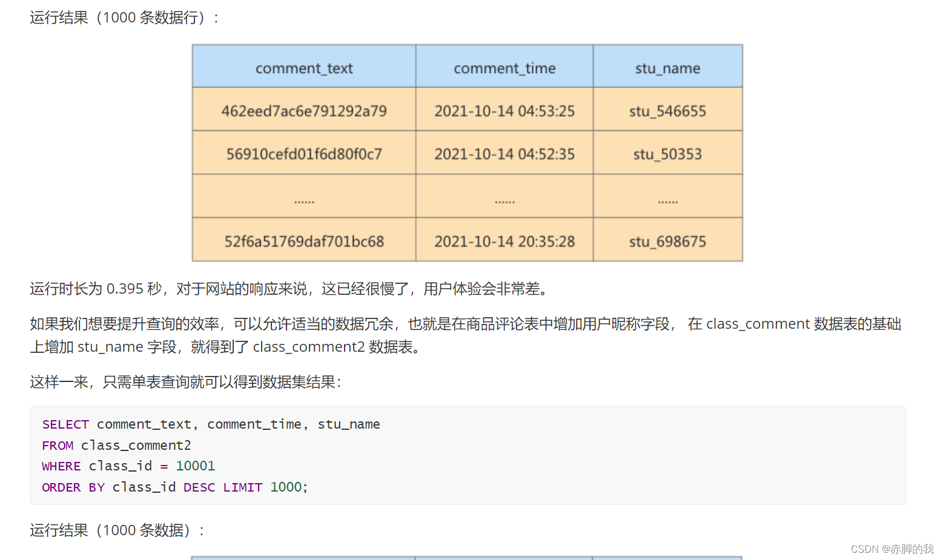Viewport: 943px width, 560px height.
Task: Select cell 462eed7ac6e791292a79
Action: pyautogui.click(x=304, y=110)
